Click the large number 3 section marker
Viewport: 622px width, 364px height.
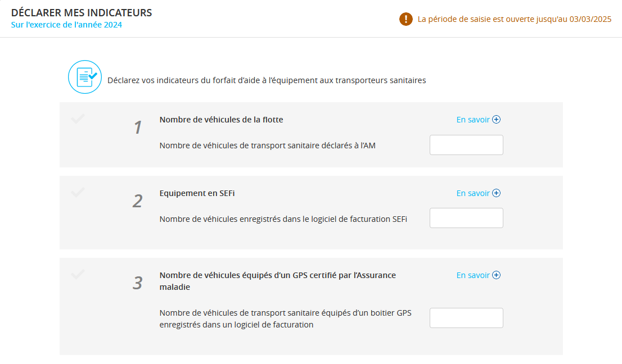[x=138, y=283]
